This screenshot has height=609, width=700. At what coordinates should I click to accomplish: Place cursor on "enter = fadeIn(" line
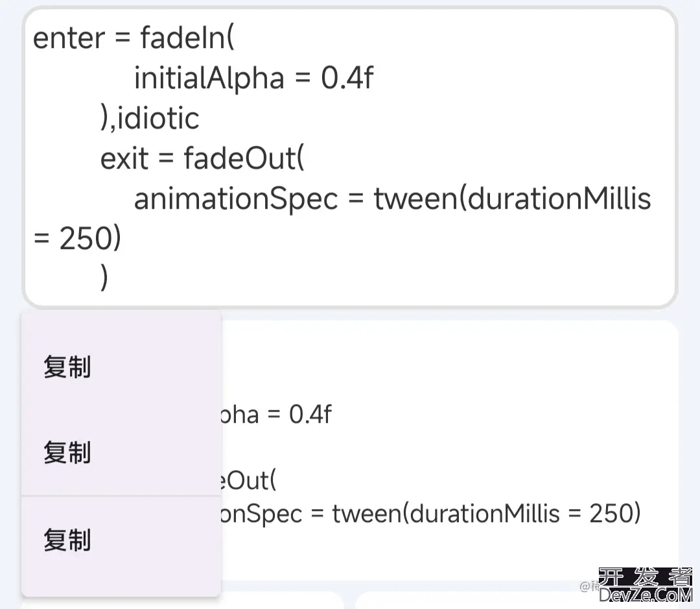point(134,38)
